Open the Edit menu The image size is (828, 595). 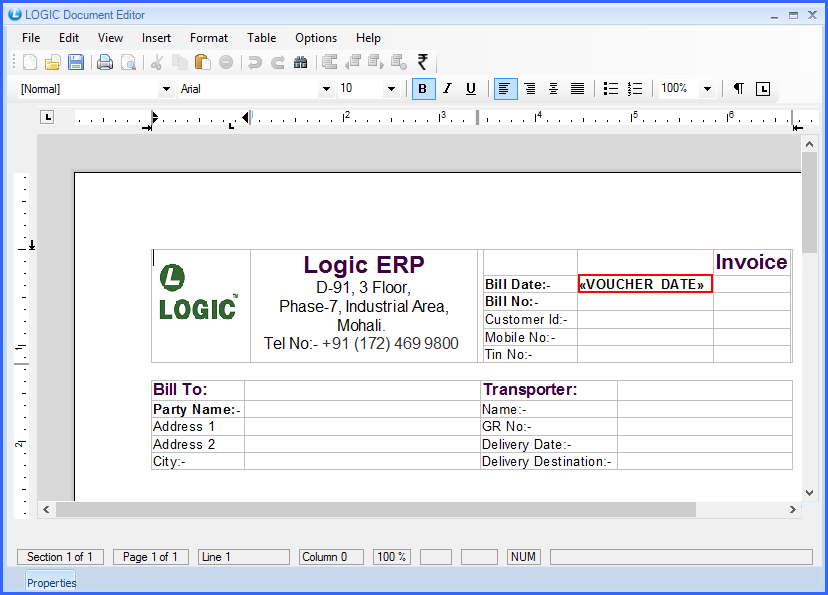[x=69, y=38]
